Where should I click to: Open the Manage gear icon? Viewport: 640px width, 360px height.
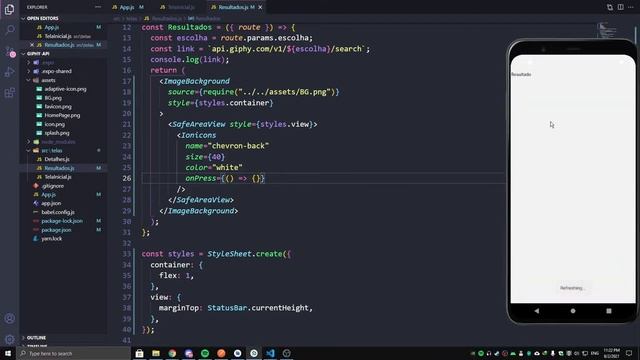(x=9, y=339)
